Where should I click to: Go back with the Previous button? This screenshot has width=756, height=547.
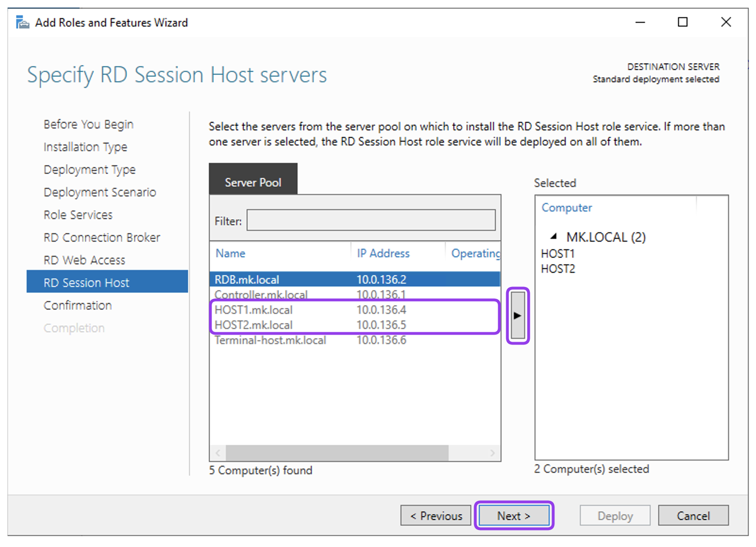[435, 515]
